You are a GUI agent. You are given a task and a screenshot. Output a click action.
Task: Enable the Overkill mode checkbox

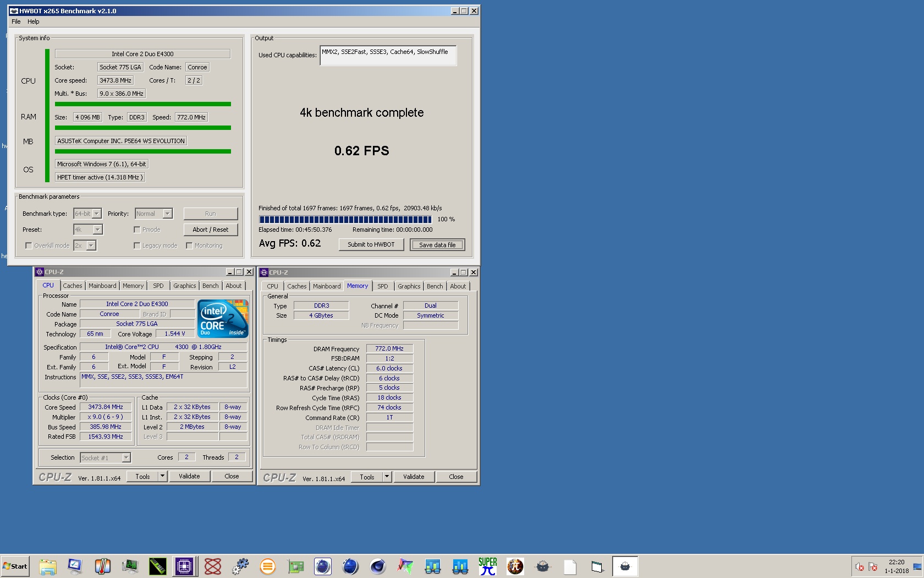pos(29,246)
